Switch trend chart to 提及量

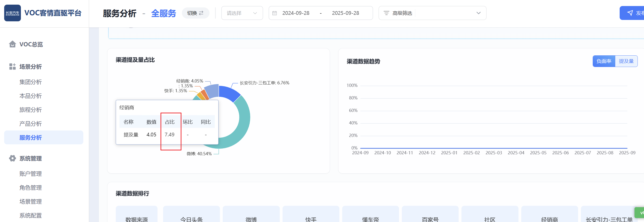[x=626, y=61]
